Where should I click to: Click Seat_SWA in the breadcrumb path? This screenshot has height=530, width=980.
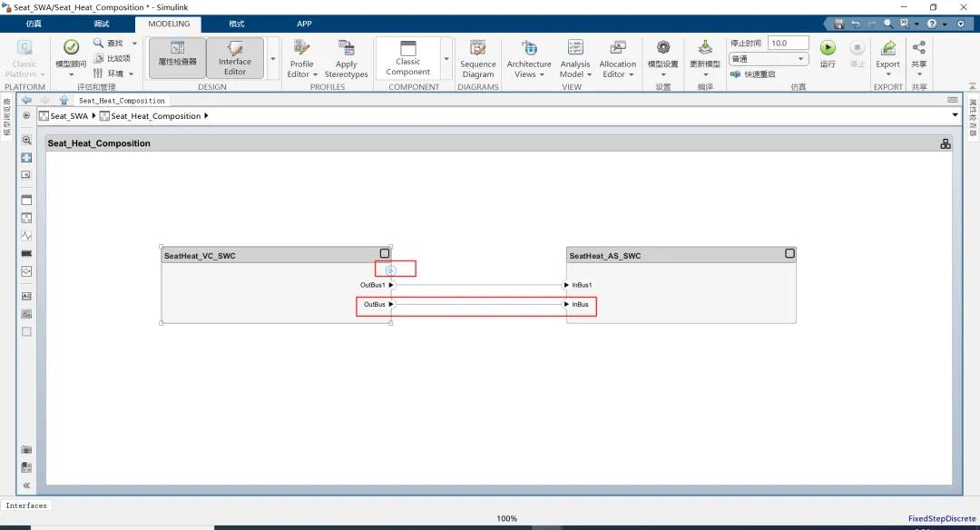pos(69,116)
